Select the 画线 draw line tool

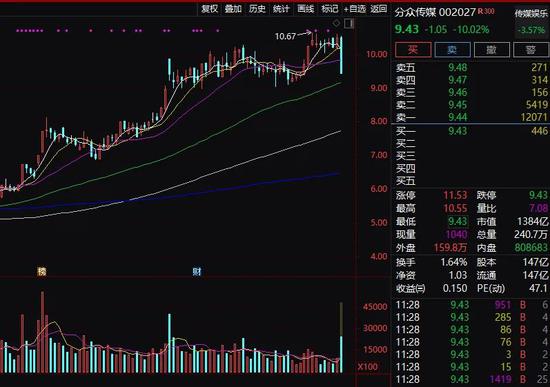tap(306, 9)
